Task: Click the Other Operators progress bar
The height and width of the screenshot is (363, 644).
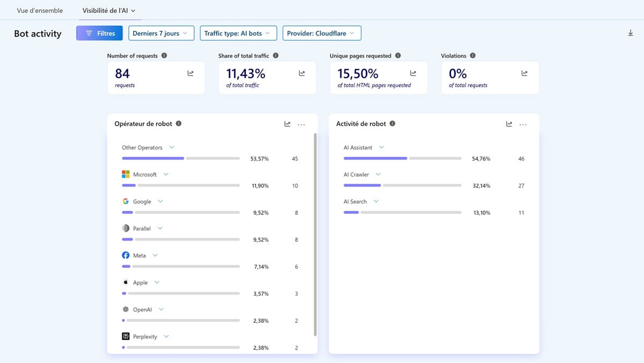Action: [181, 158]
